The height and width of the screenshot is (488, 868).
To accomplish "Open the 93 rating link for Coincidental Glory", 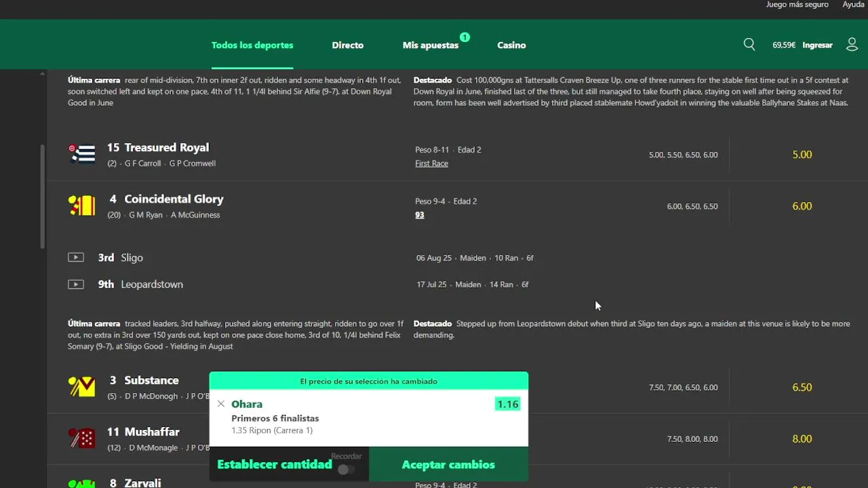I will 420,215.
